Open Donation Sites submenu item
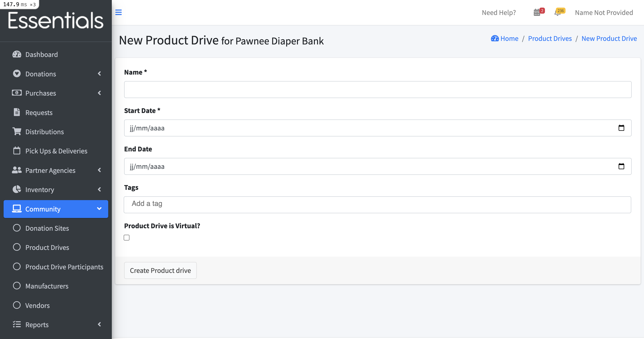Viewport: 644px width, 339px height. coord(56,228)
